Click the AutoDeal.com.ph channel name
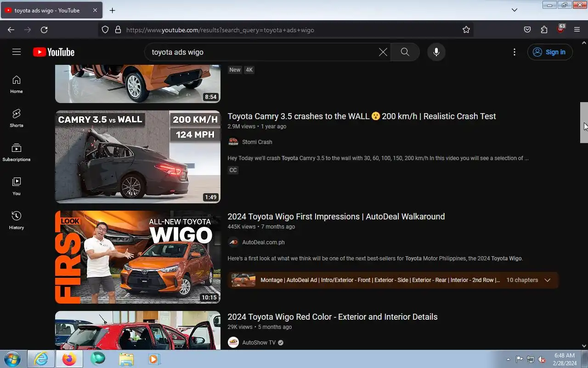 pyautogui.click(x=263, y=242)
